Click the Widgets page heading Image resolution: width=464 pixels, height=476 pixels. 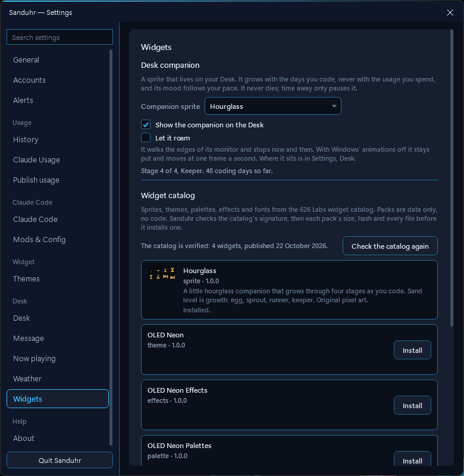[156, 48]
